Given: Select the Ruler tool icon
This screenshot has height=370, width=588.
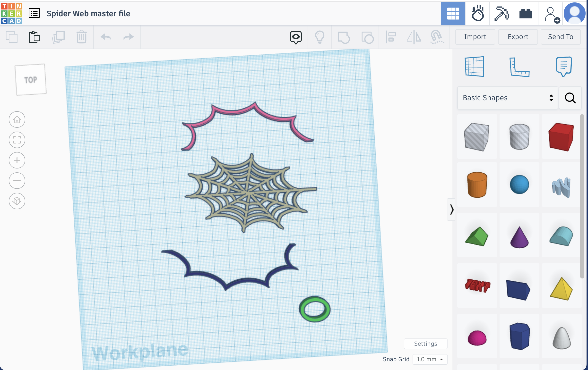Looking at the screenshot, I should (519, 67).
